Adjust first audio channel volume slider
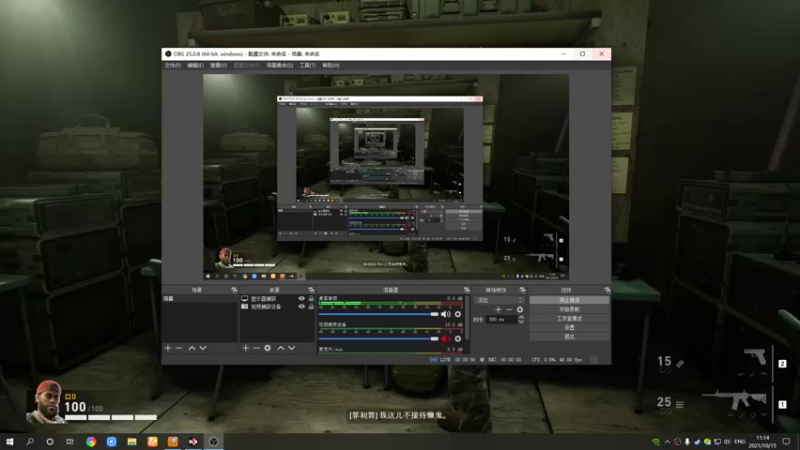The width and height of the screenshot is (800, 450). [x=379, y=314]
